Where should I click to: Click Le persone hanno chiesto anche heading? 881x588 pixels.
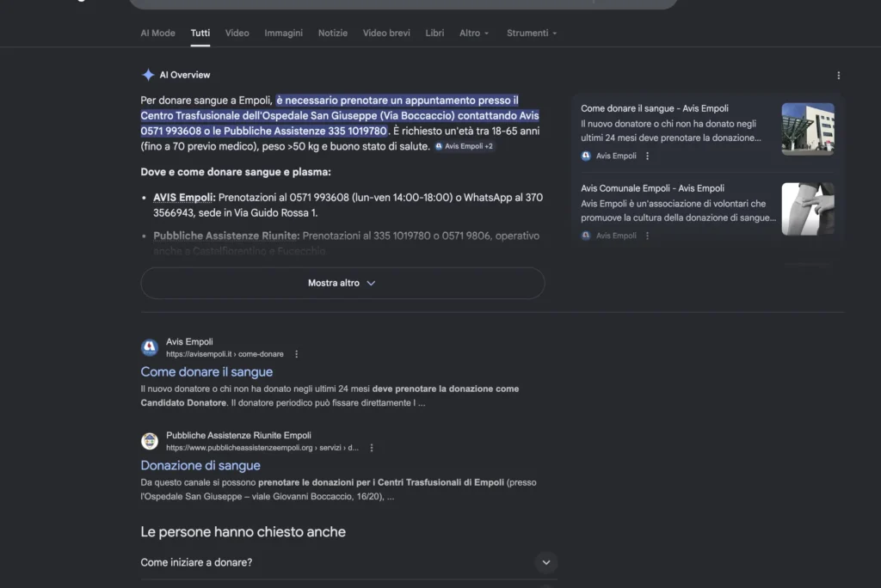tap(243, 532)
